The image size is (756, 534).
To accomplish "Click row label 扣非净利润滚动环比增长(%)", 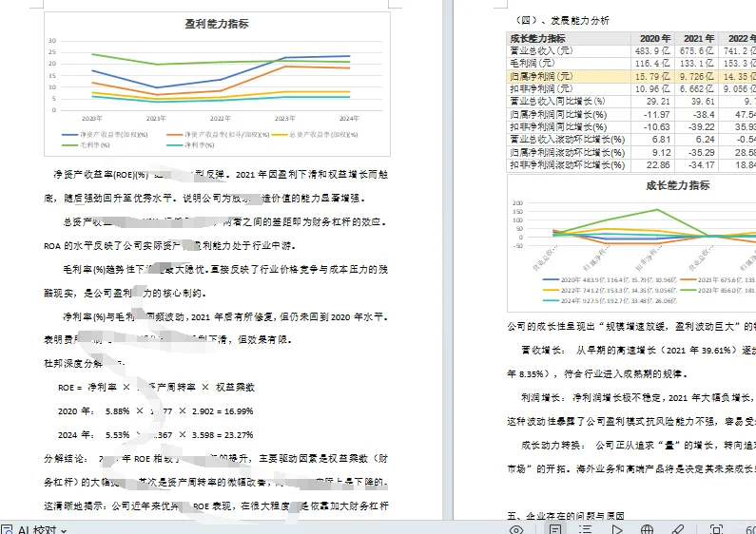I will point(569,165).
